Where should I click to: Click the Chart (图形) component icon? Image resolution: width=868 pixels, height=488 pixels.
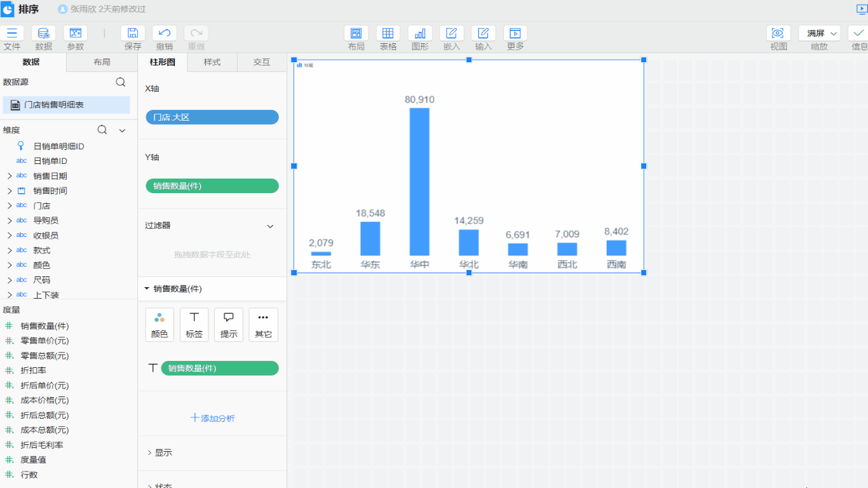pyautogui.click(x=419, y=34)
